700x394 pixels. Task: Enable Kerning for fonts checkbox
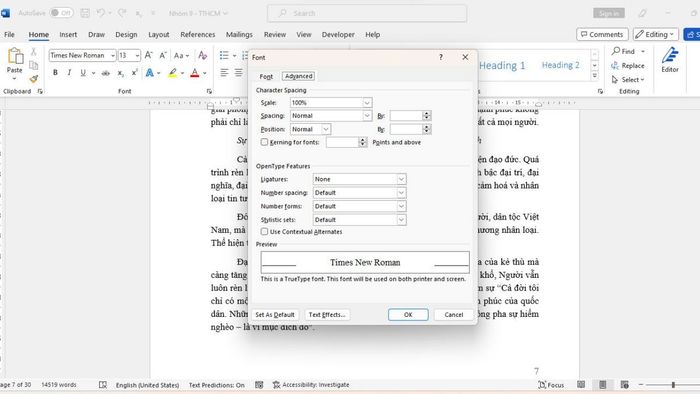click(264, 142)
